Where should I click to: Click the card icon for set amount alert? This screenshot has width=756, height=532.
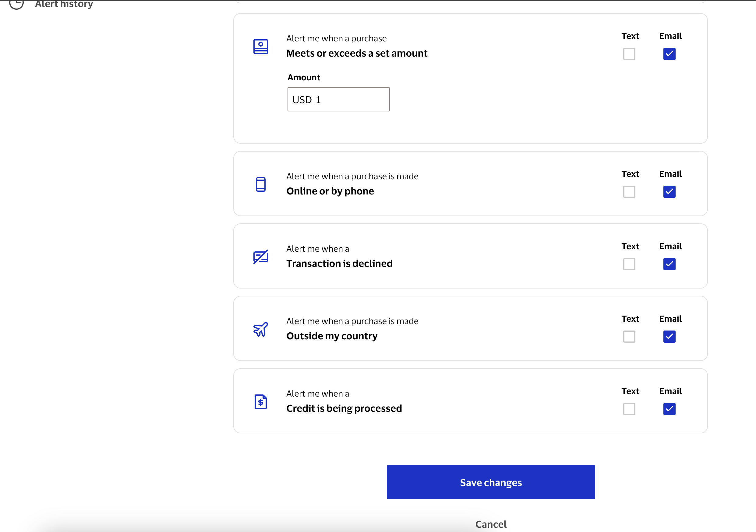(260, 46)
